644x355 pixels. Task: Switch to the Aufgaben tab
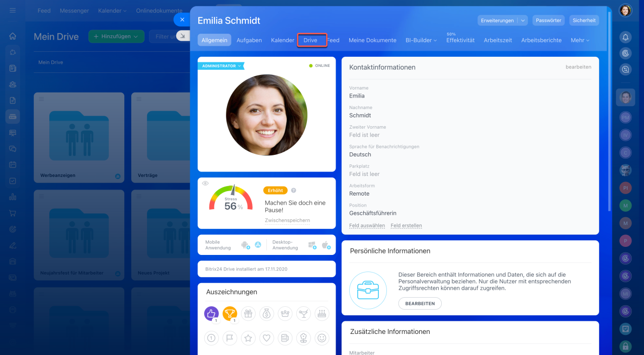tap(249, 40)
